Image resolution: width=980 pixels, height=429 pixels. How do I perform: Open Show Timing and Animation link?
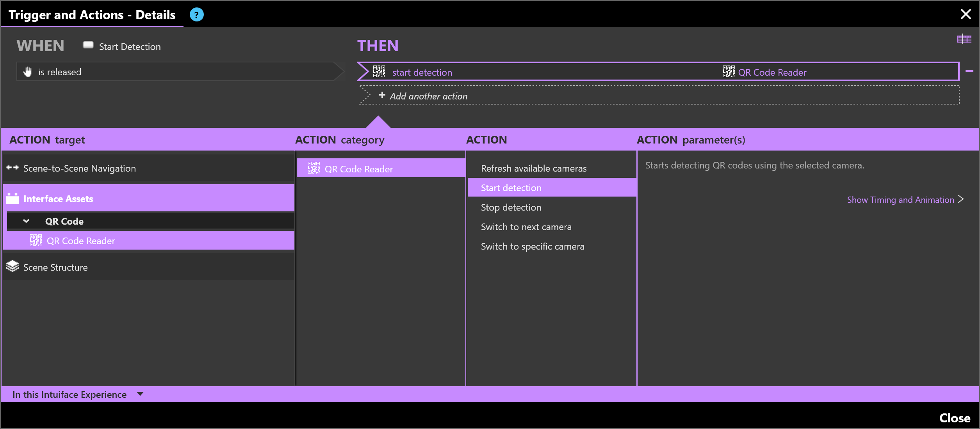[x=900, y=200]
